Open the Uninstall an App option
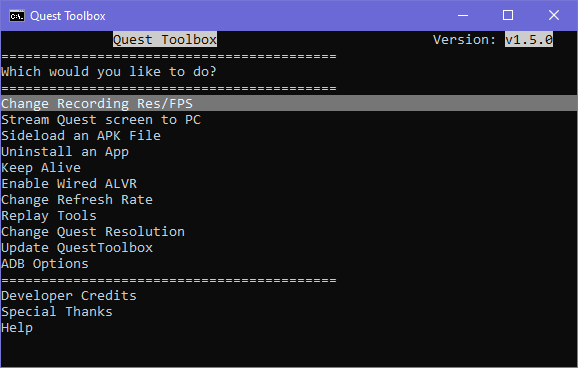 pos(65,152)
